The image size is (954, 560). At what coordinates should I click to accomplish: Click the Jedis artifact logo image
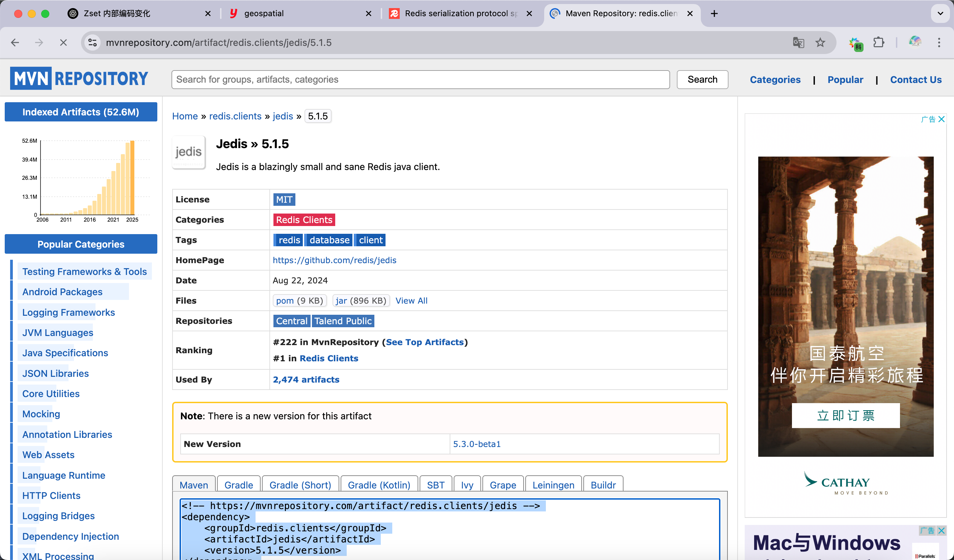(188, 152)
